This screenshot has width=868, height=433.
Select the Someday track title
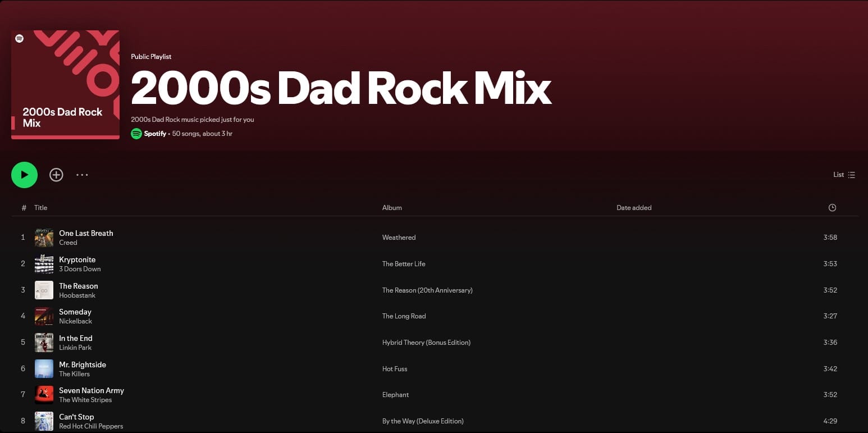(75, 312)
